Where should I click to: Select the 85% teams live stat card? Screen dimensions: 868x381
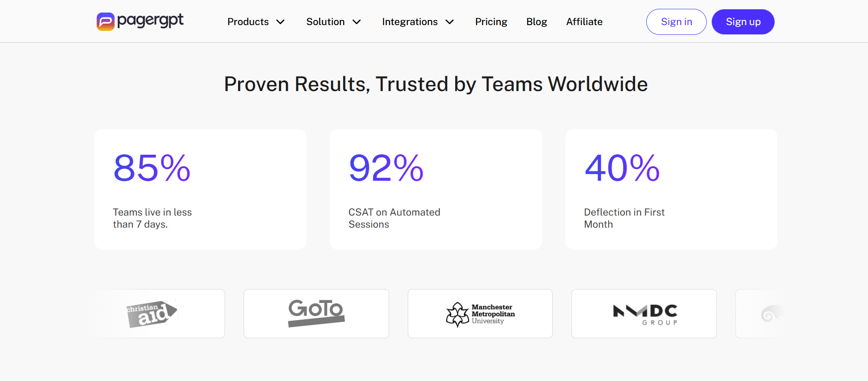pyautogui.click(x=200, y=190)
